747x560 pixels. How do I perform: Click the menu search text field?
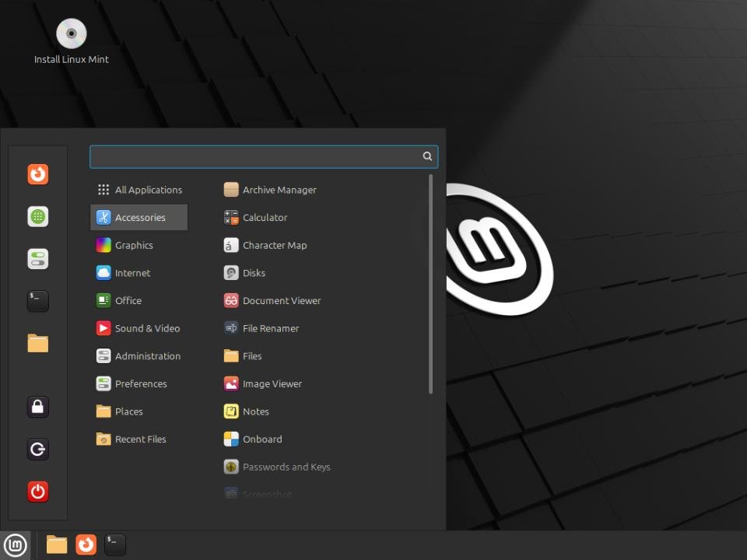[x=264, y=156]
